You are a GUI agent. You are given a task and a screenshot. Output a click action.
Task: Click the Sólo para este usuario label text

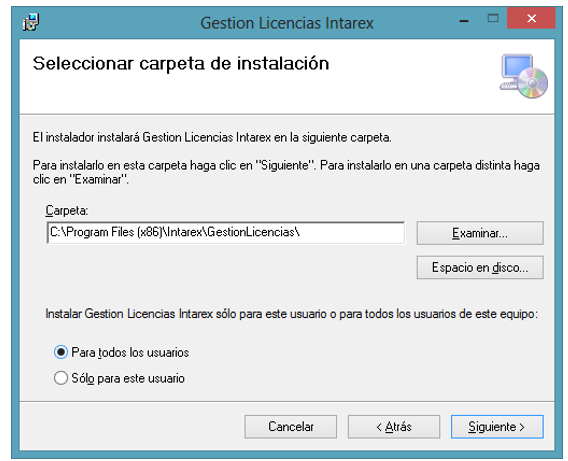click(x=128, y=378)
